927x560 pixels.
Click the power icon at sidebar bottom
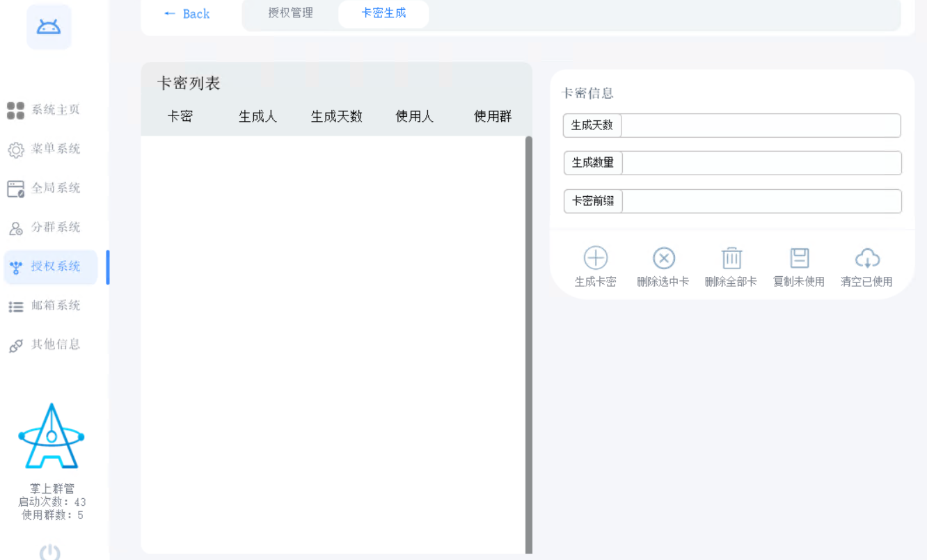coord(49,553)
